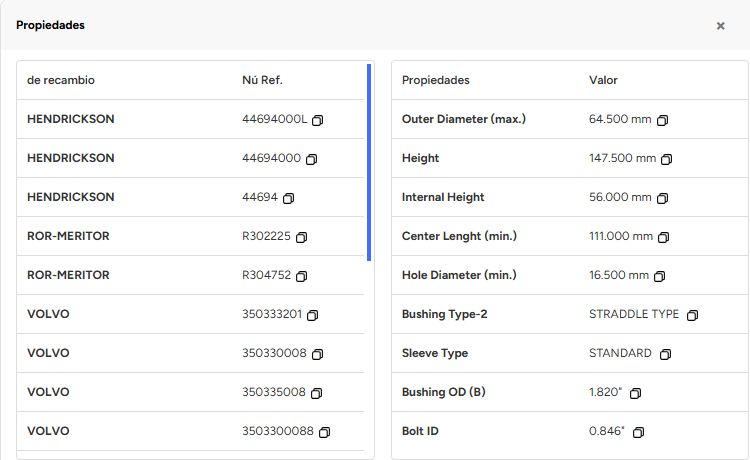Copy Hendrickson reference 44694000
This screenshot has width=750, height=460.
coord(311,159)
